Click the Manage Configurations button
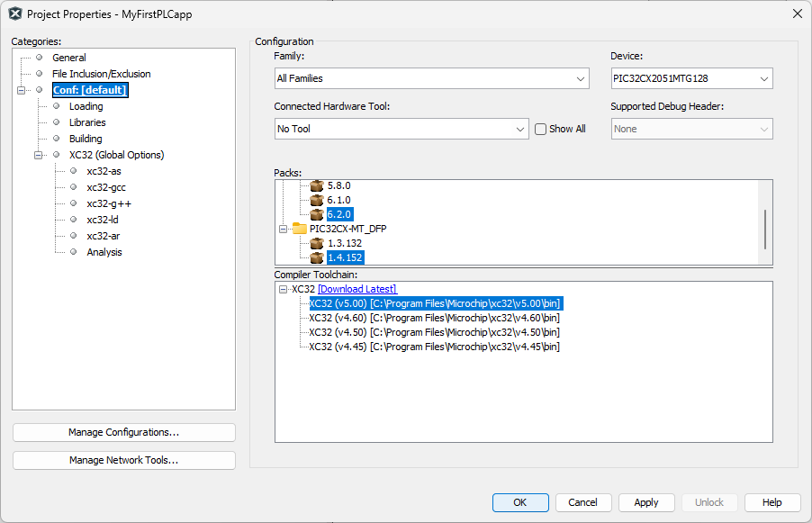Image resolution: width=812 pixels, height=523 pixels. tap(123, 432)
